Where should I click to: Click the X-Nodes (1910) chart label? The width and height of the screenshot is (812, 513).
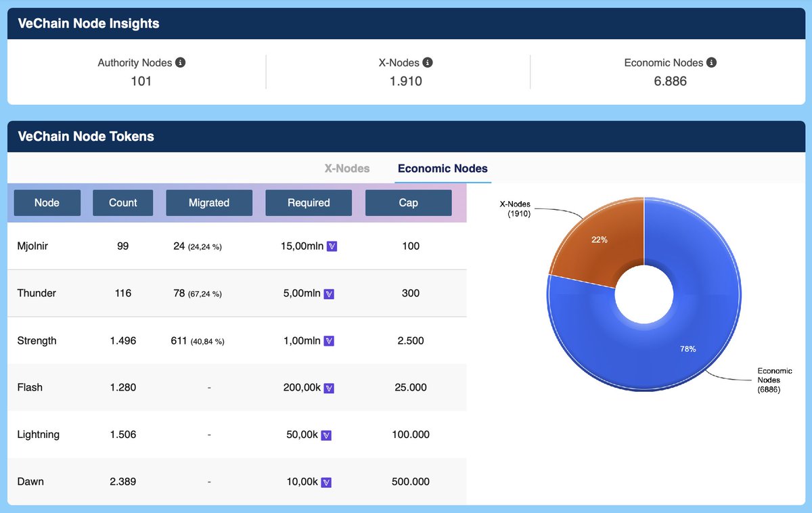pos(515,208)
